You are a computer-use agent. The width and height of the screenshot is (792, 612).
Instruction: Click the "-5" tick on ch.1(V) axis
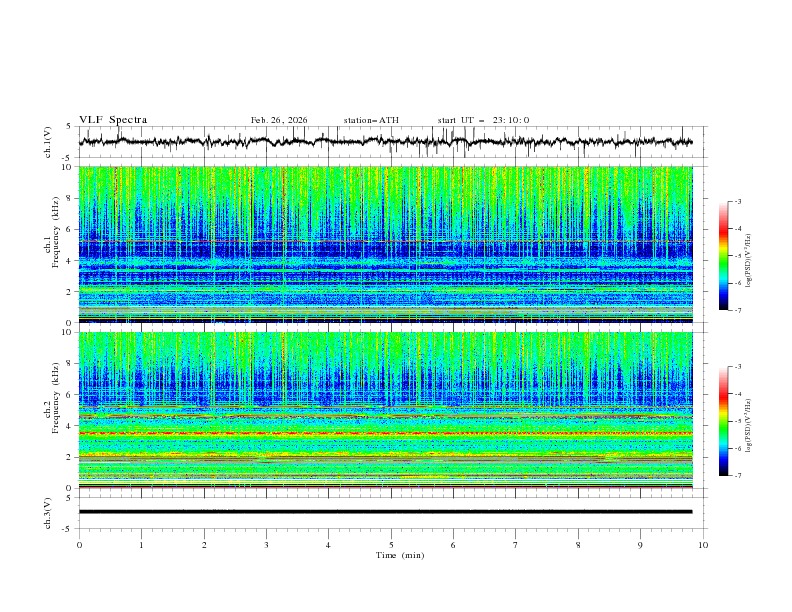[68, 158]
